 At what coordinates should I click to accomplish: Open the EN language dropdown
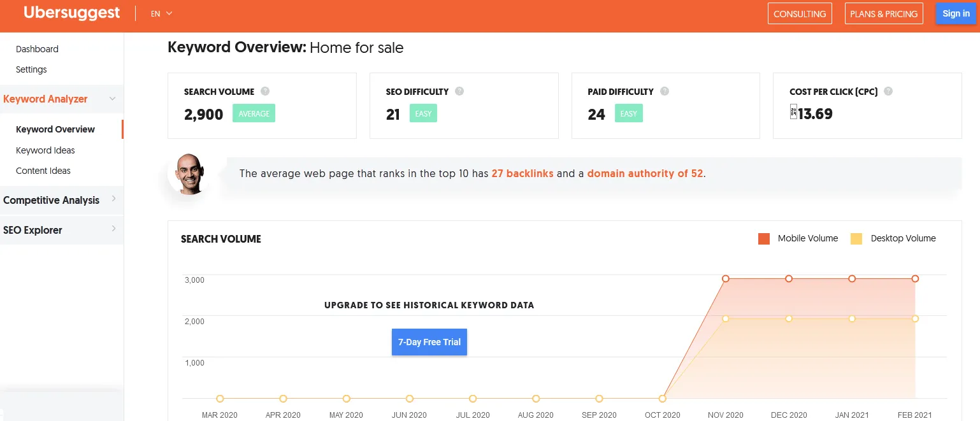click(x=161, y=13)
